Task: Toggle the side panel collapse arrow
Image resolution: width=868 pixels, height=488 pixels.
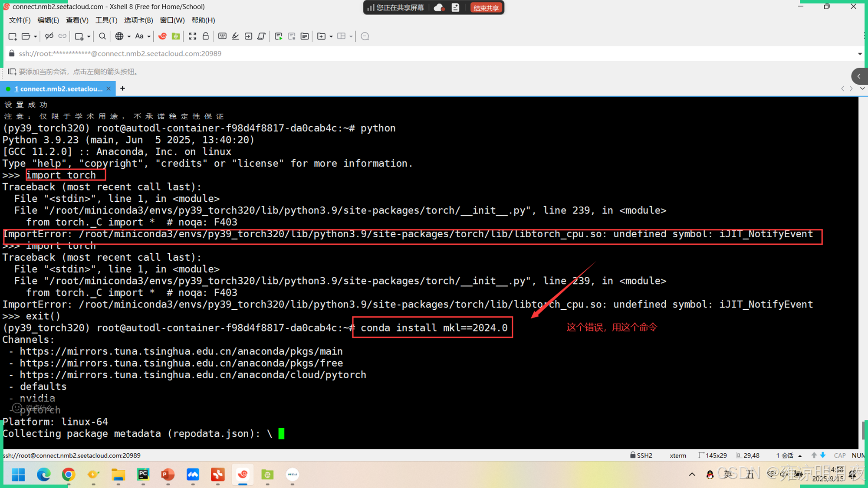Action: (859, 76)
